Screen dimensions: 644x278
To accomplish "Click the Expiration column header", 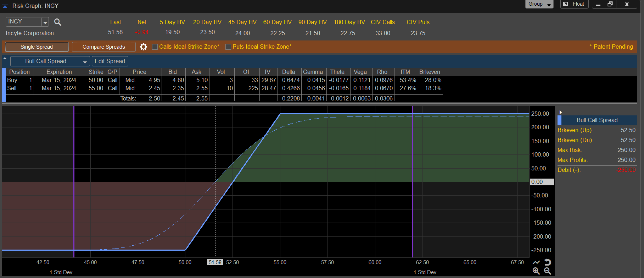I will 59,72.
